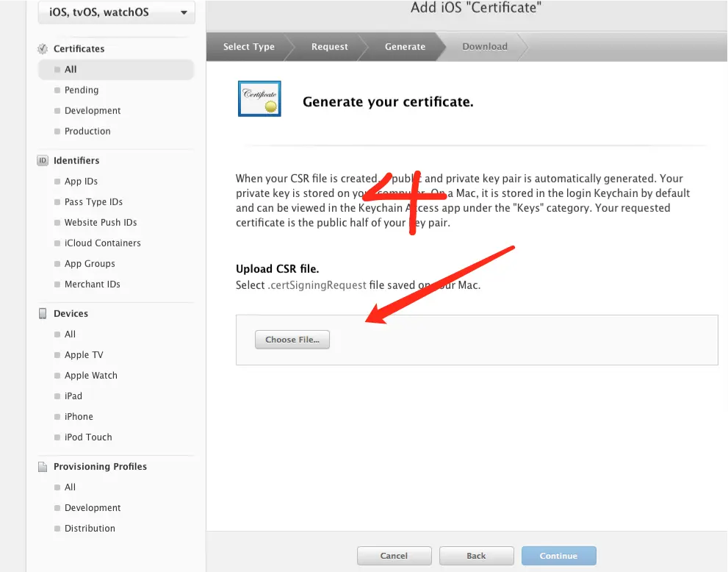
Task: Cancel the certificate creation
Action: tap(394, 556)
